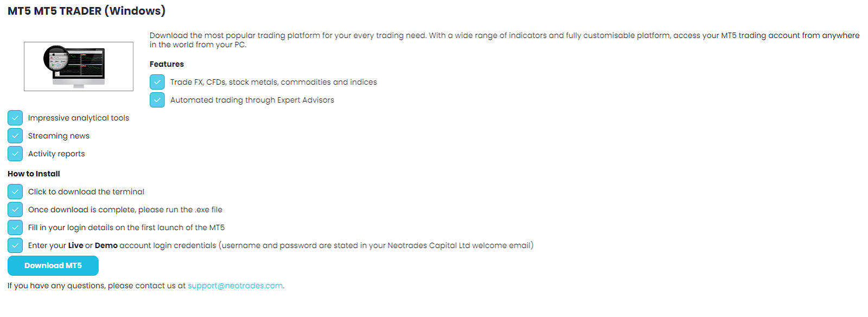The height and width of the screenshot is (317, 868).
Task: Click the Activity reports feature text
Action: coord(56,154)
